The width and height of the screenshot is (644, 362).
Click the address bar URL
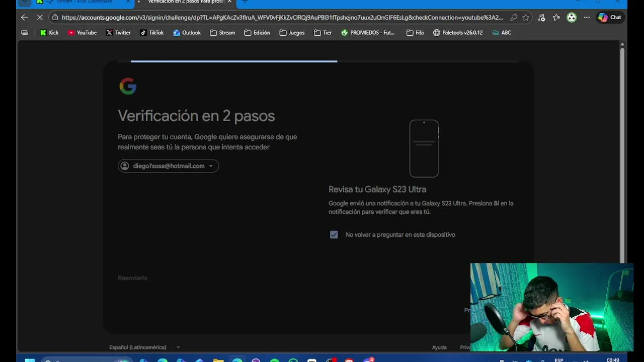click(x=282, y=18)
